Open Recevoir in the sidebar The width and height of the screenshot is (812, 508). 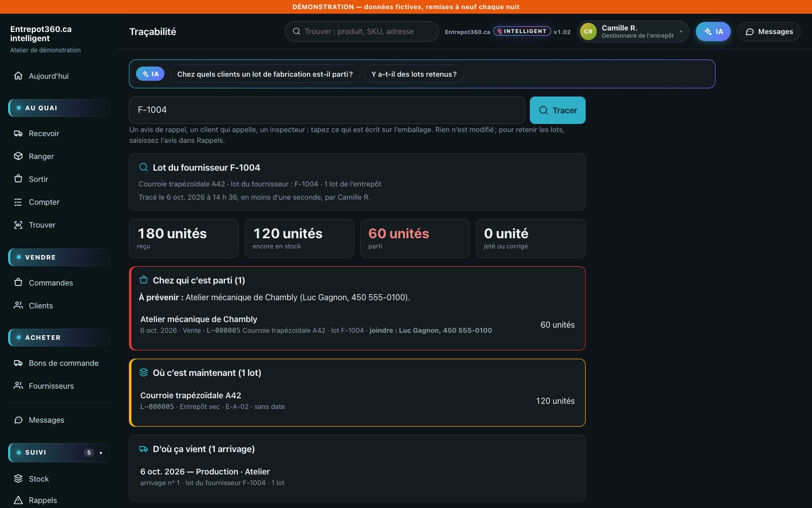pyautogui.click(x=59, y=134)
